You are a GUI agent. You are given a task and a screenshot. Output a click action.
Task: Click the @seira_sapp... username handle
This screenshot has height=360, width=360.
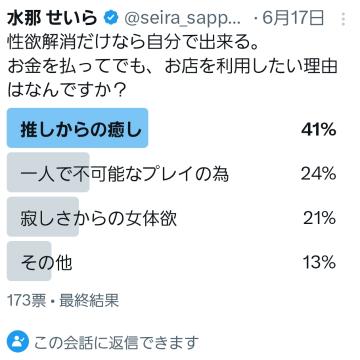182,19
